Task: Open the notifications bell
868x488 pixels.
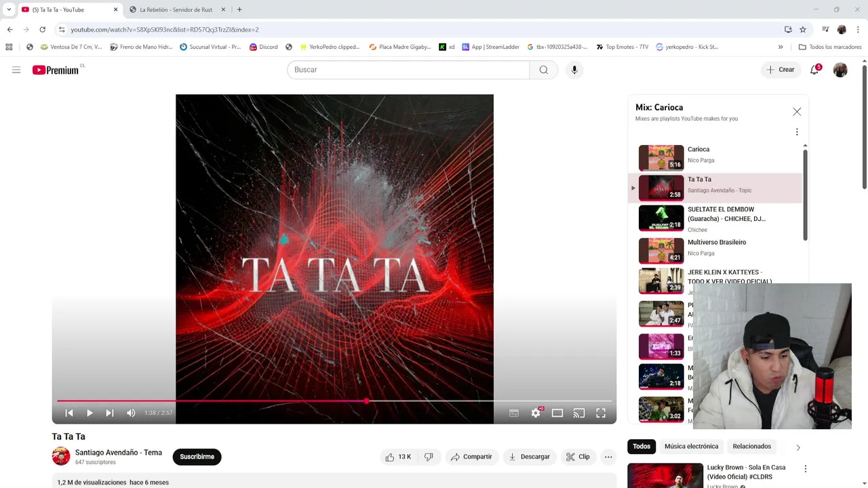Action: coord(814,70)
